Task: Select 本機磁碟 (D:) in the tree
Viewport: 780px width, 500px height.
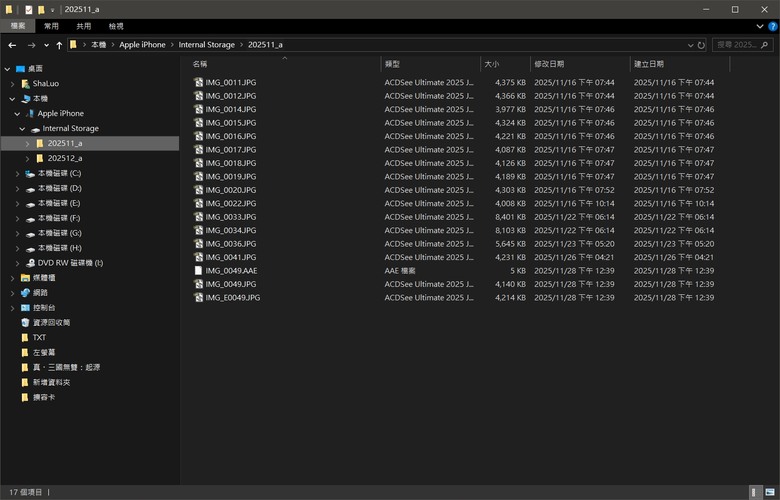Action: [60, 188]
